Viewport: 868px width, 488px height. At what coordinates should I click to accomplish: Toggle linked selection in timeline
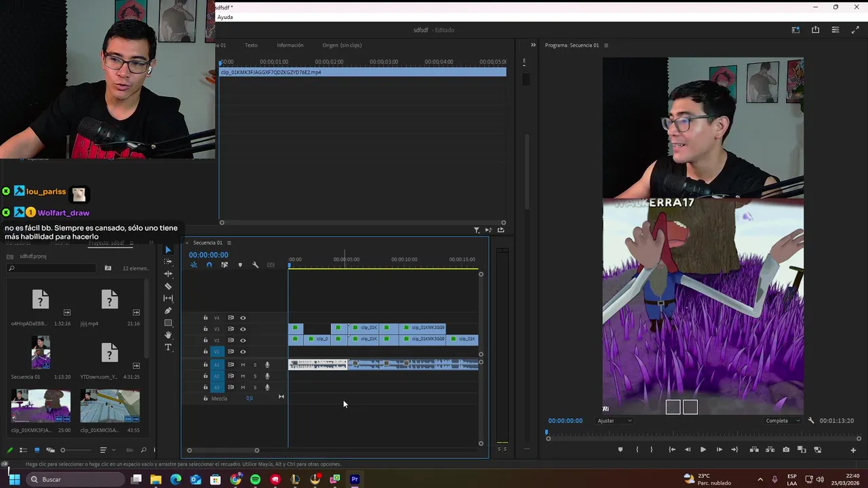point(224,265)
